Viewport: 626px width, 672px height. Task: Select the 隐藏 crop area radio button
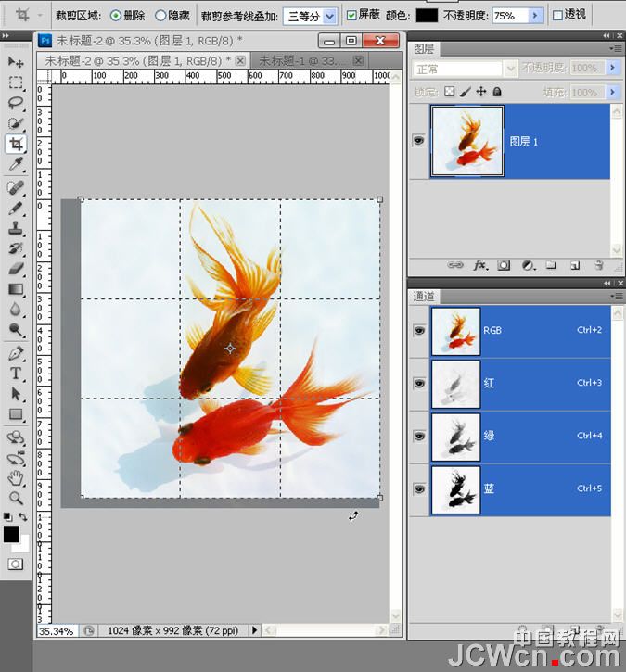(x=160, y=16)
